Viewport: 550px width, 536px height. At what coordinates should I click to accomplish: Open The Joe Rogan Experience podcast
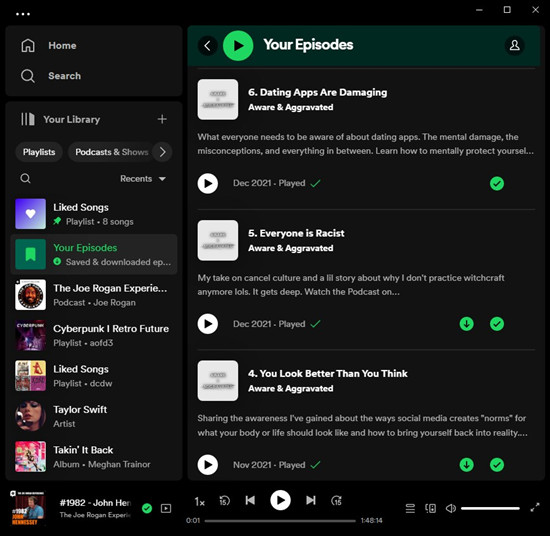(94, 295)
